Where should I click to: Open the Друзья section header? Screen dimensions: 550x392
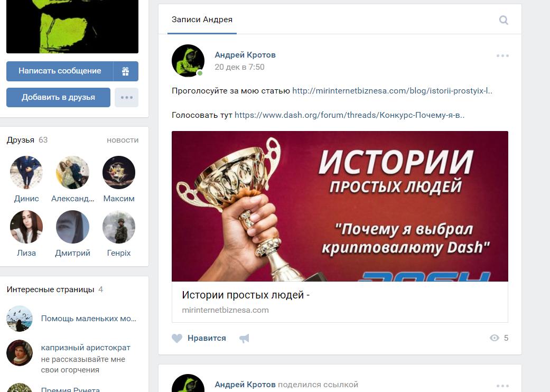[x=21, y=140]
